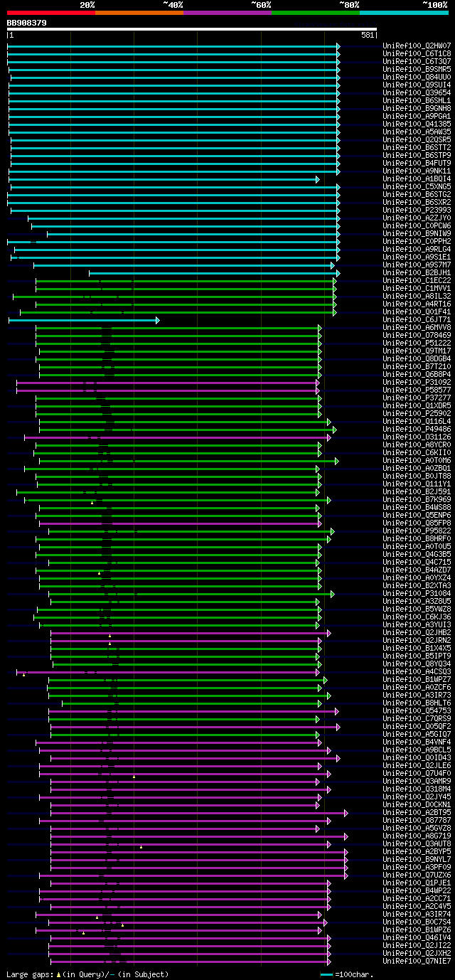Click the yellow query gap marker on UniRef100_Q3AUT8
Image resolution: width=455 pixels, height=980 pixels.
coord(141,847)
